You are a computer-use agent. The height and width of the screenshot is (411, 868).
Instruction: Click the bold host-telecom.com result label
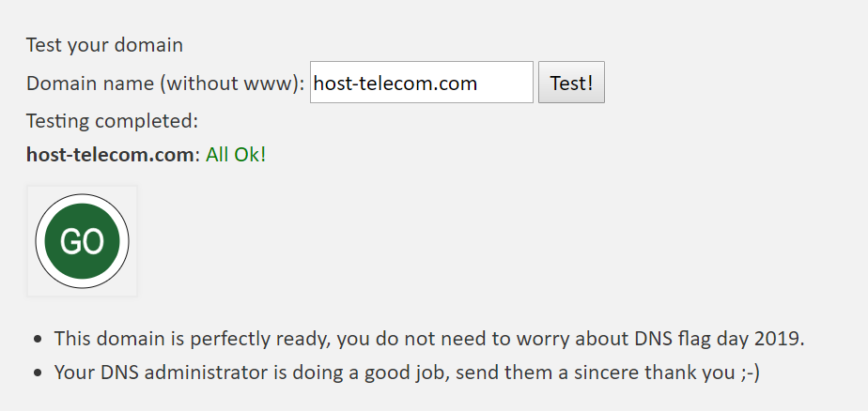click(110, 155)
